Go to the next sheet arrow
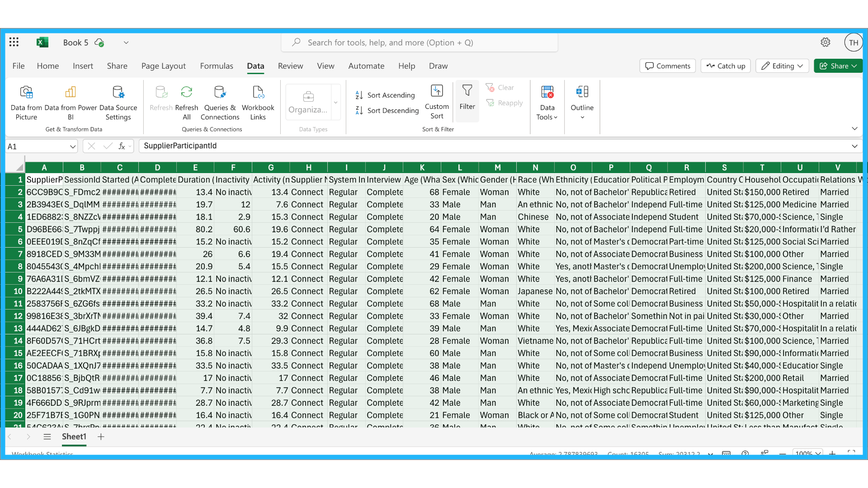This screenshot has width=868, height=488. click(28, 436)
